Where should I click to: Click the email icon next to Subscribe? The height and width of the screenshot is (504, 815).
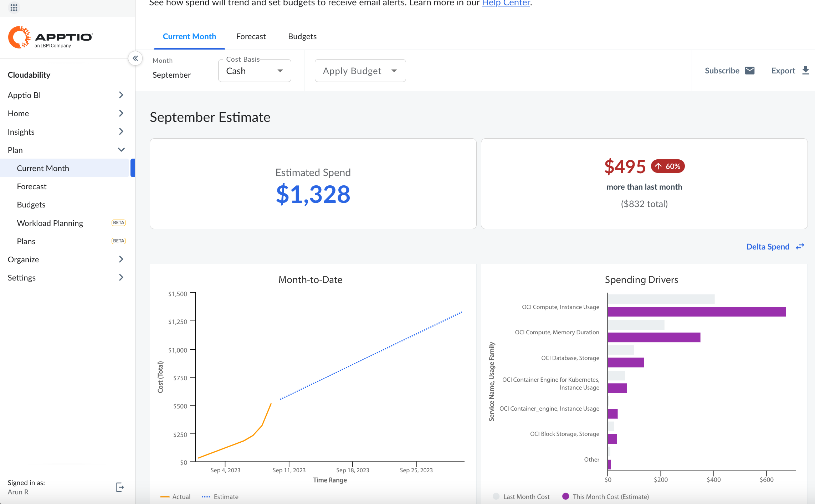tap(750, 70)
